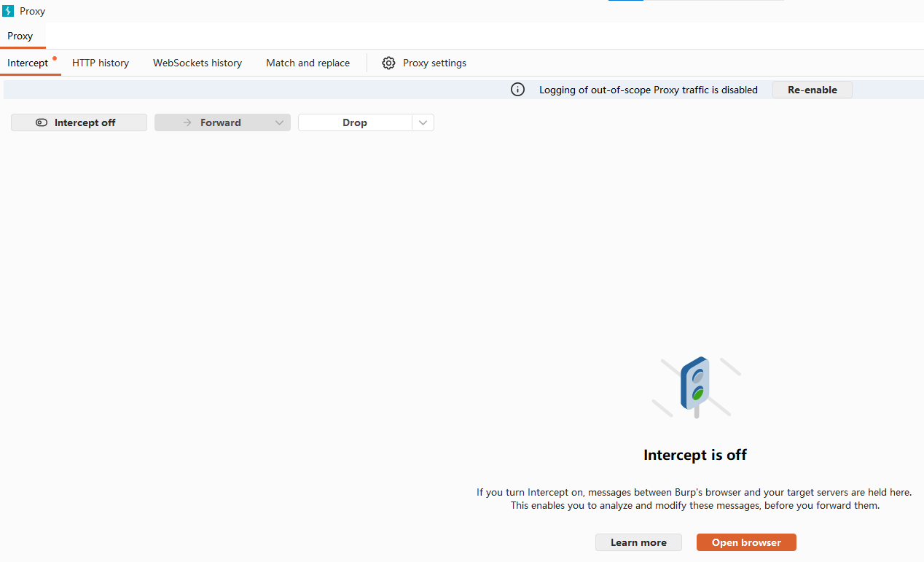Go to the Match and replace tab
Screen dimensions: 924x562
click(x=308, y=63)
